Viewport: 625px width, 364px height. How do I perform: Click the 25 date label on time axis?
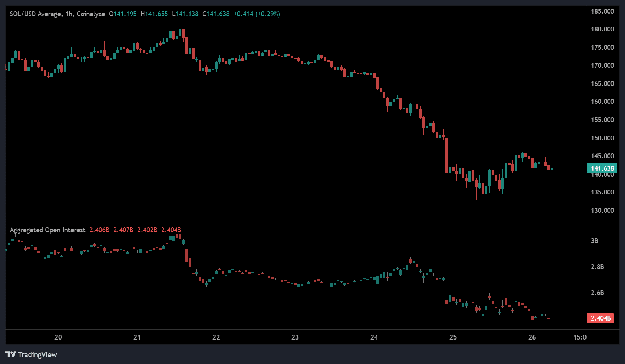[x=453, y=337]
